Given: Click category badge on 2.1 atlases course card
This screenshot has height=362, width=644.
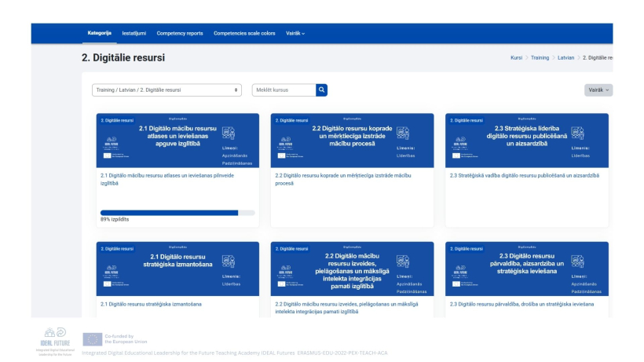Looking at the screenshot, I should 117,120.
